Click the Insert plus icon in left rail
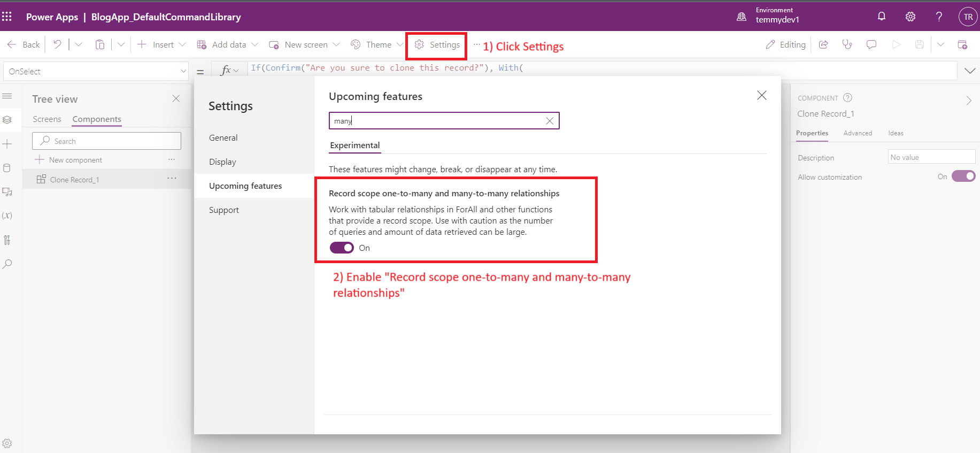The image size is (980, 453). (7, 144)
